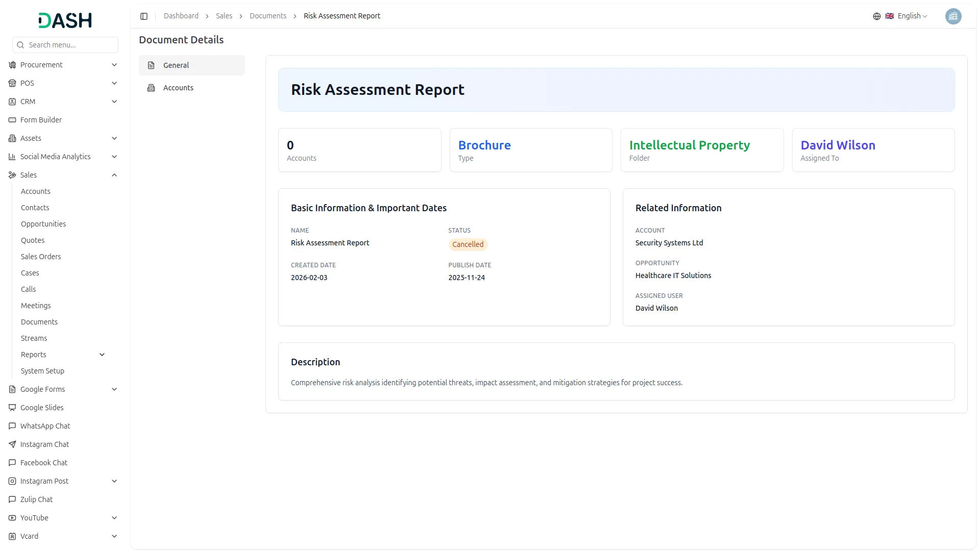Expand the CRM menu chevron
The image size is (980, 551).
tap(114, 102)
